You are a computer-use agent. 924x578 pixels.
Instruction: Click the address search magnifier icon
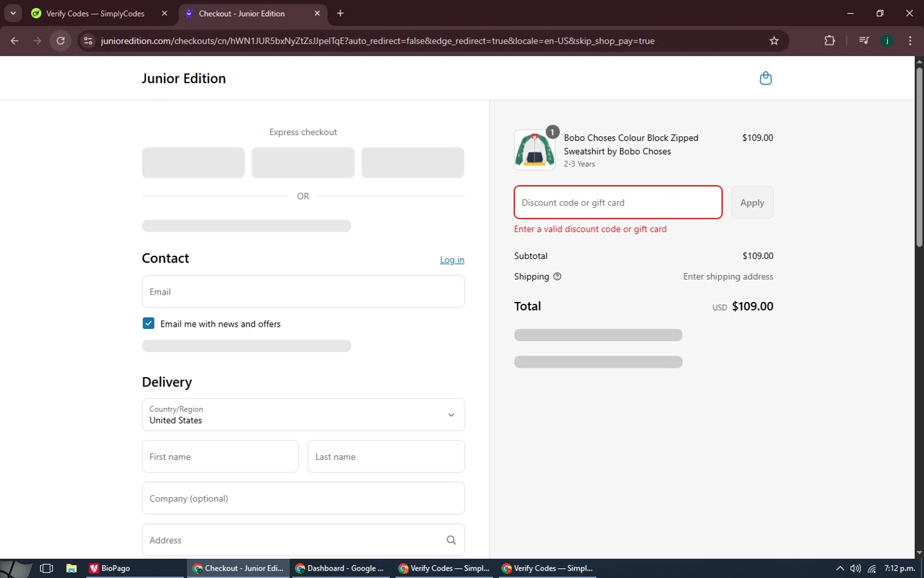(451, 540)
